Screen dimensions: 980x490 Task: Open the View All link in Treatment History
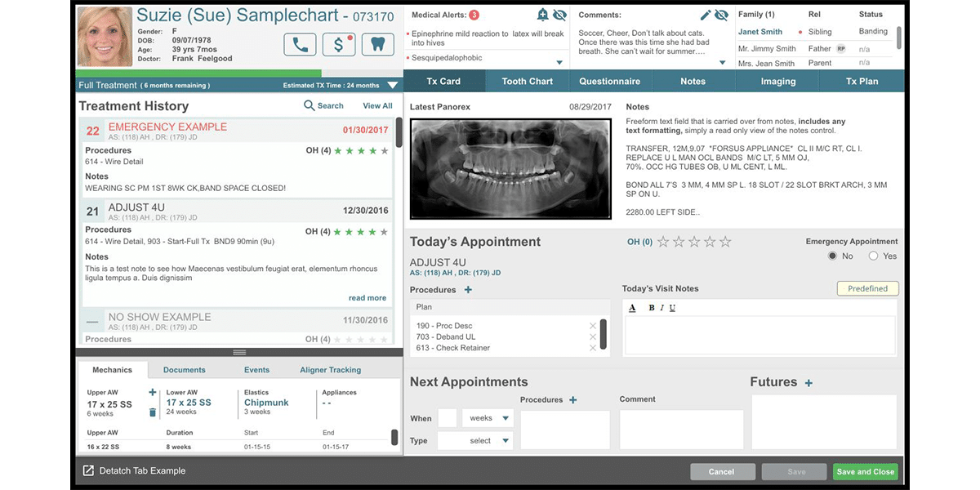[377, 105]
